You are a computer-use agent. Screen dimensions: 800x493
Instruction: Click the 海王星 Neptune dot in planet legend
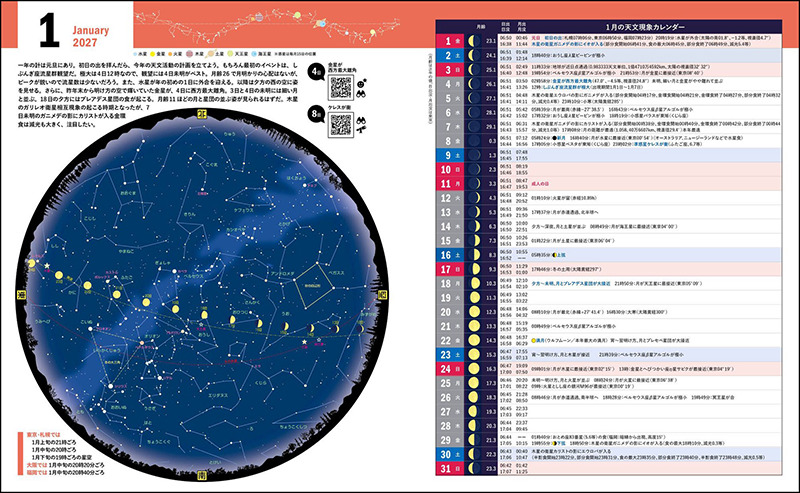tap(254, 53)
